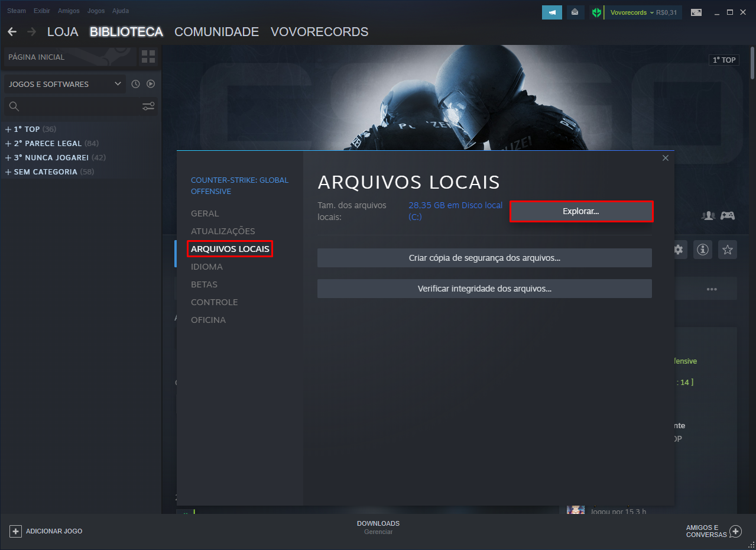Expand the JOGOS E SOFTWARES dropdown
The width and height of the screenshot is (756, 550).
coord(65,84)
